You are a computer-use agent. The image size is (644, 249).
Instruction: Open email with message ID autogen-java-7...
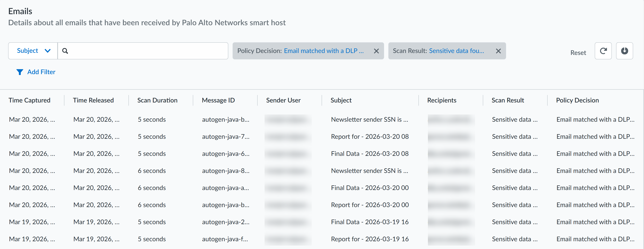click(226, 137)
